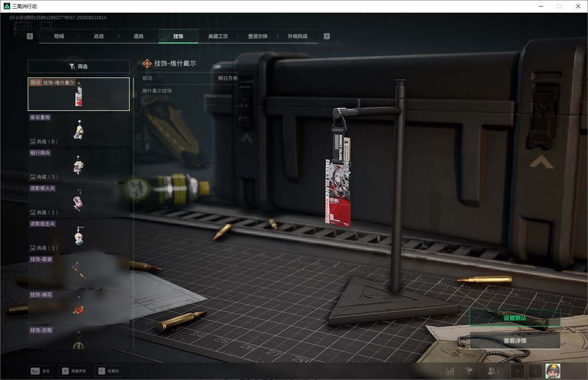Select the 挂饰-箭袋 charm item
Viewport: 588px width, 380px height.
[x=79, y=271]
